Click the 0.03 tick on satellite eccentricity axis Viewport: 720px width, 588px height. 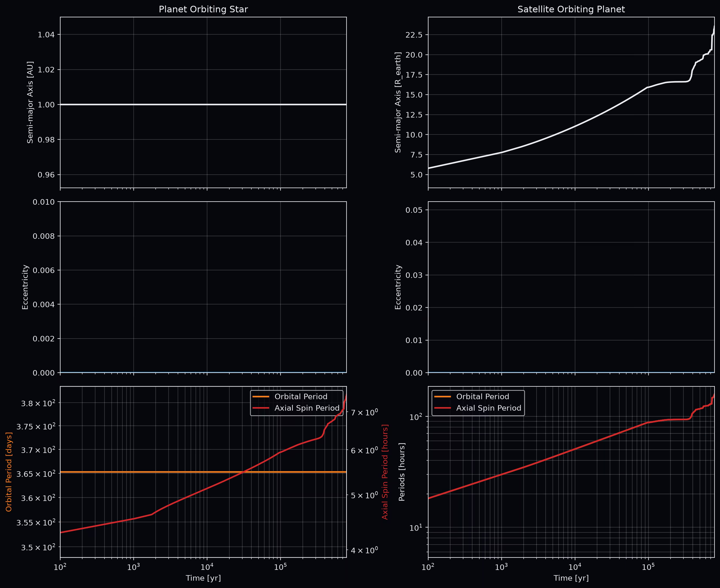click(414, 275)
